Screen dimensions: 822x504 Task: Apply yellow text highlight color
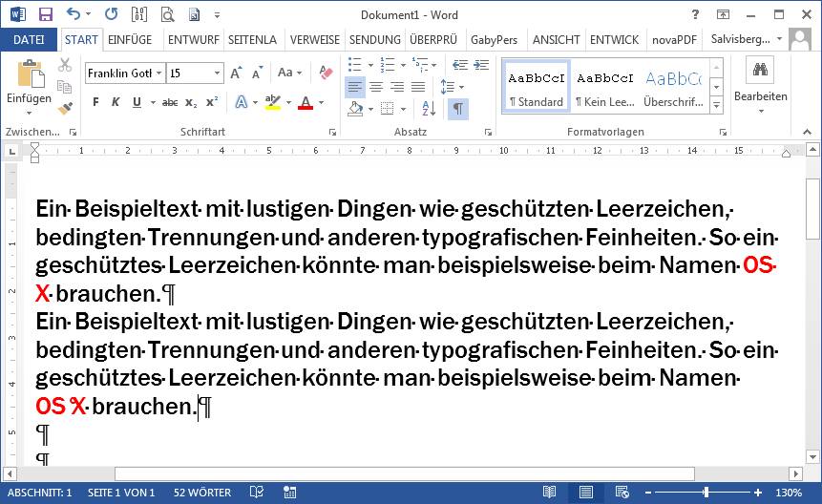(273, 102)
